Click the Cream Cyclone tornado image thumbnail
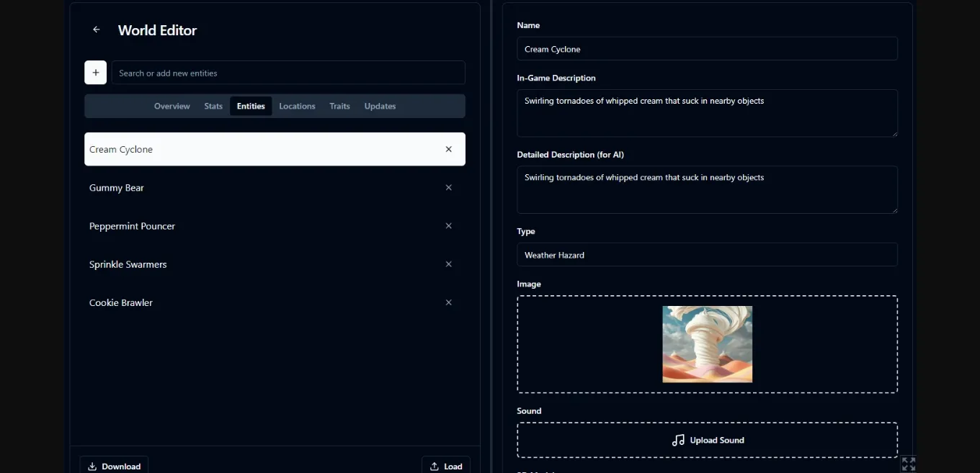980x473 pixels. point(707,344)
